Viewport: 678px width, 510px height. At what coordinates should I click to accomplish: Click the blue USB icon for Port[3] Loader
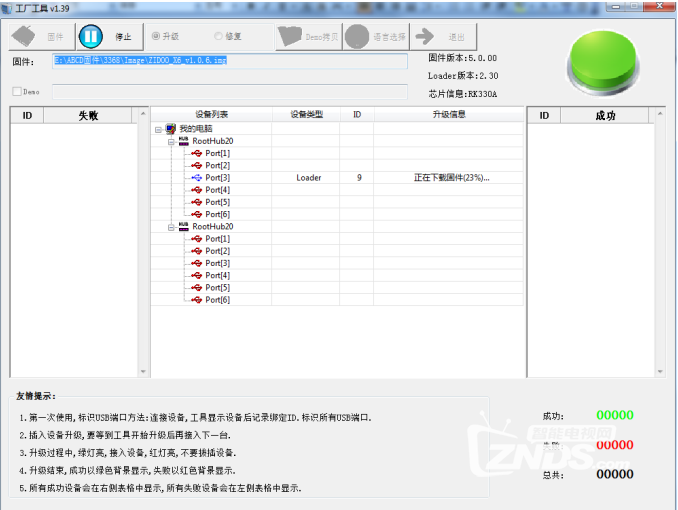point(197,177)
